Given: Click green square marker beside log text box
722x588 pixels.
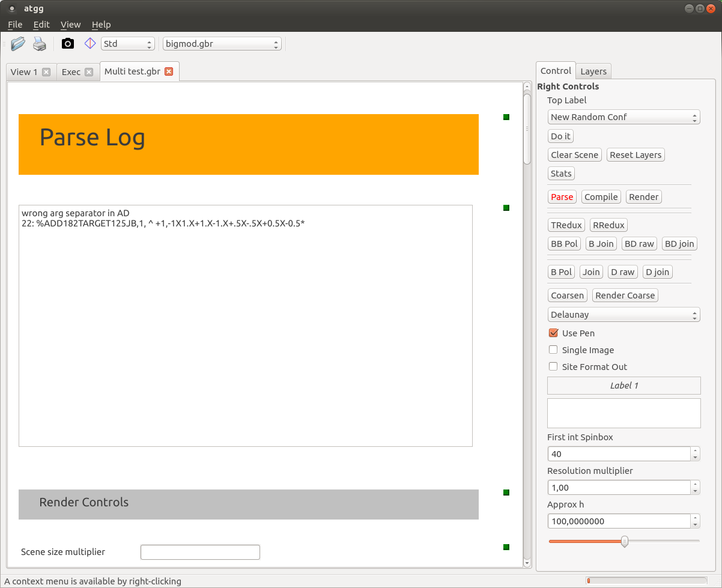Looking at the screenshot, I should click(506, 208).
